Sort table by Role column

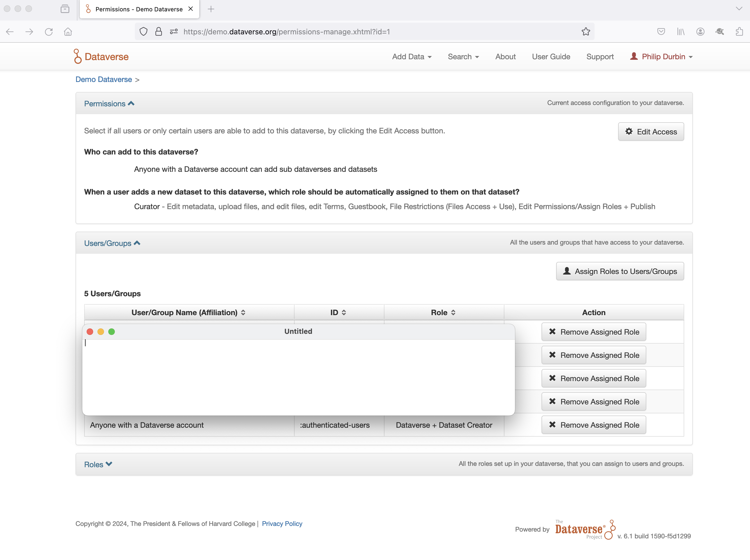[x=443, y=312]
